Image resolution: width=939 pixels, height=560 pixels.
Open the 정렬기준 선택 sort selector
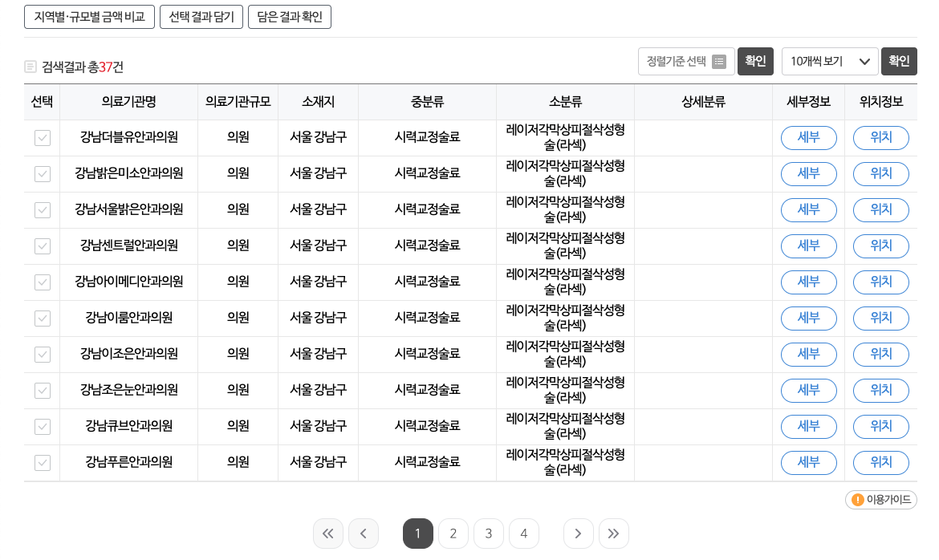(x=686, y=61)
